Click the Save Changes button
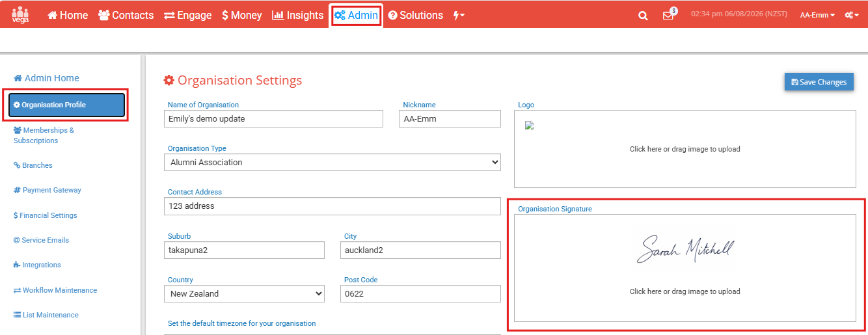 coord(819,82)
